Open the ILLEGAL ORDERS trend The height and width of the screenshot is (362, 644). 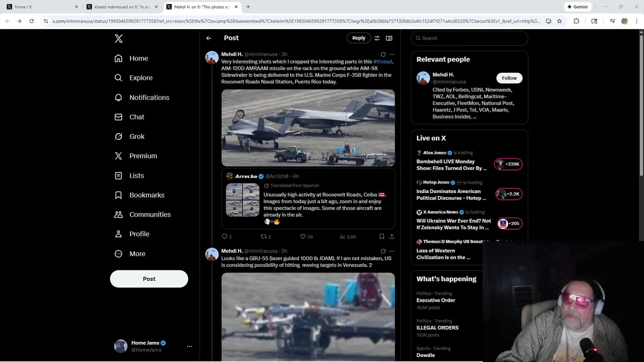(x=437, y=328)
